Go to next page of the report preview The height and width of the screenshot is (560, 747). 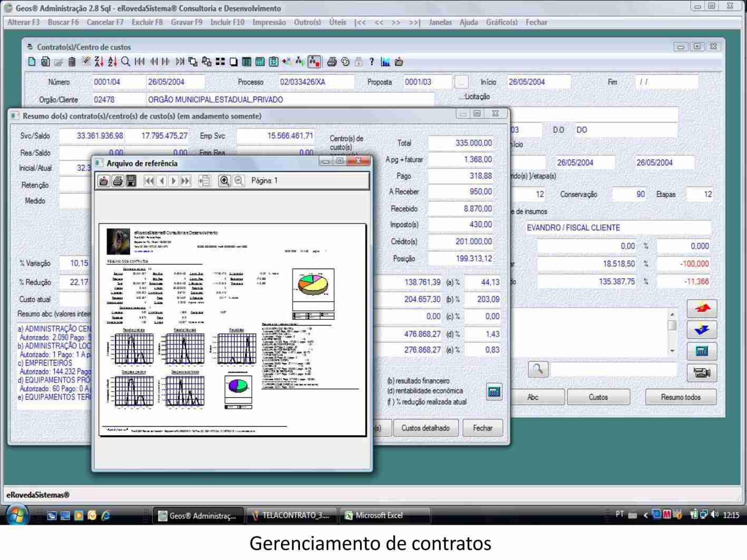click(173, 181)
